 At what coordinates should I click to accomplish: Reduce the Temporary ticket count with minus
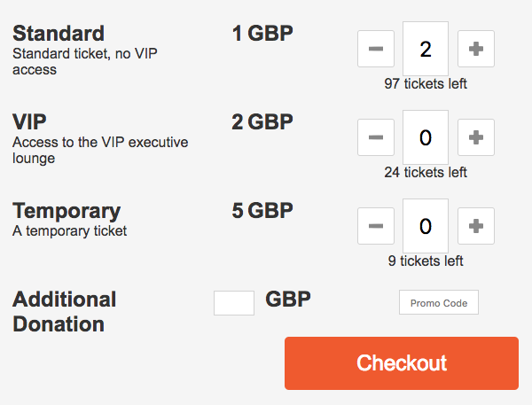click(376, 226)
